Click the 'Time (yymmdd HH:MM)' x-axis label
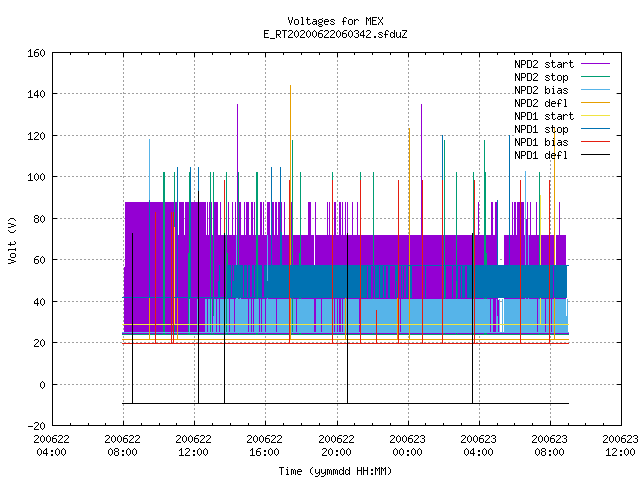Screen dimensions: 640x480 pos(335,471)
